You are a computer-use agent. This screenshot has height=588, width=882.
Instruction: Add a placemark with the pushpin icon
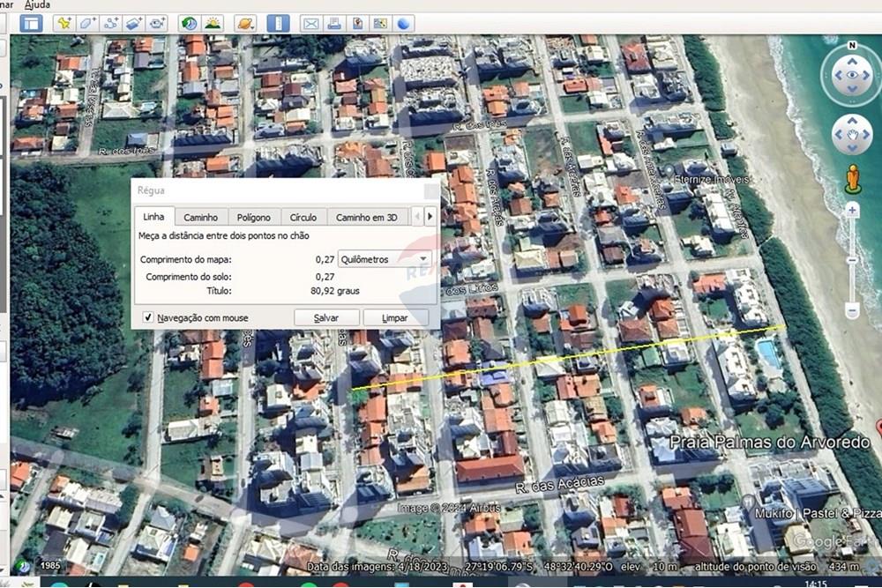(x=64, y=24)
